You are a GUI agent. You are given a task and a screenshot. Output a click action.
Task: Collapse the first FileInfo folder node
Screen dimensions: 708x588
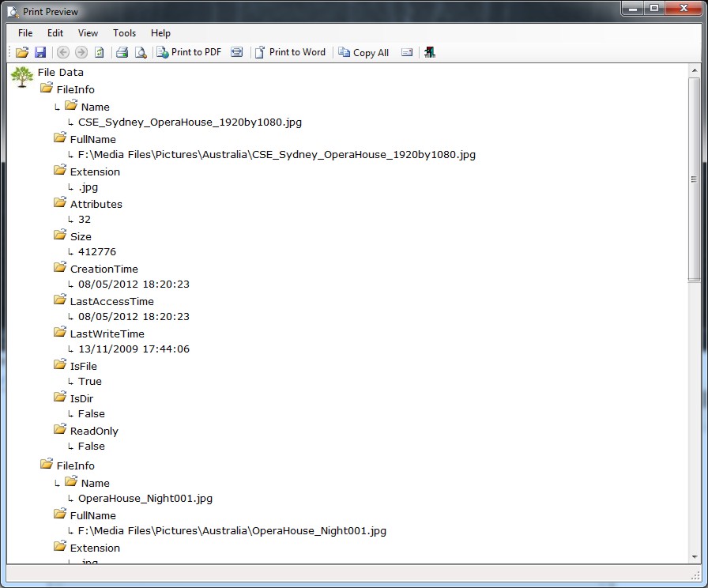[47, 89]
